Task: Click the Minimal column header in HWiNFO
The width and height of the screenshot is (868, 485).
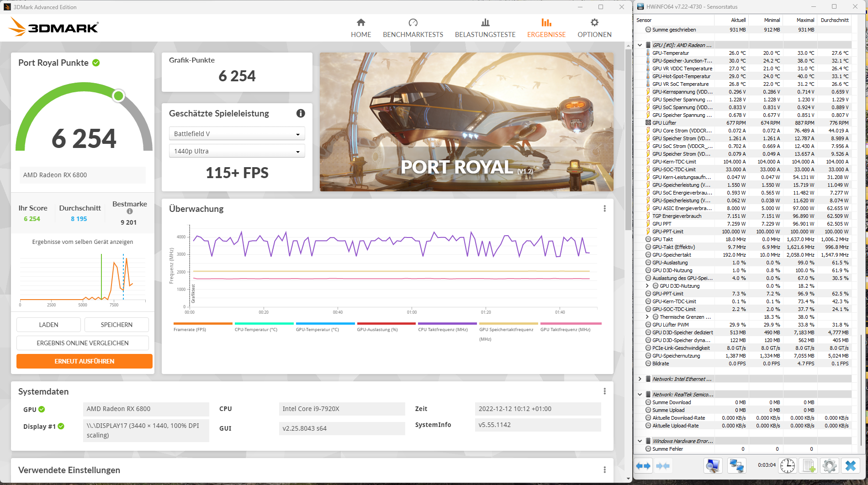Action: click(765, 20)
